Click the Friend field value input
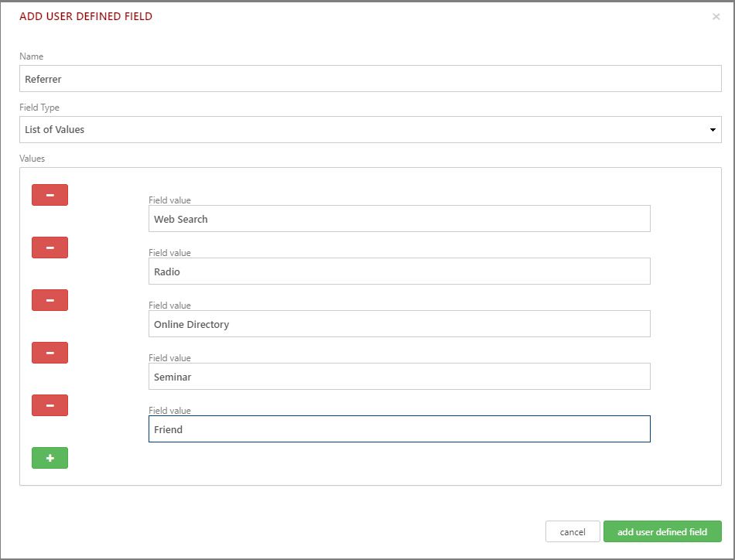The height and width of the screenshot is (560, 735). (399, 429)
